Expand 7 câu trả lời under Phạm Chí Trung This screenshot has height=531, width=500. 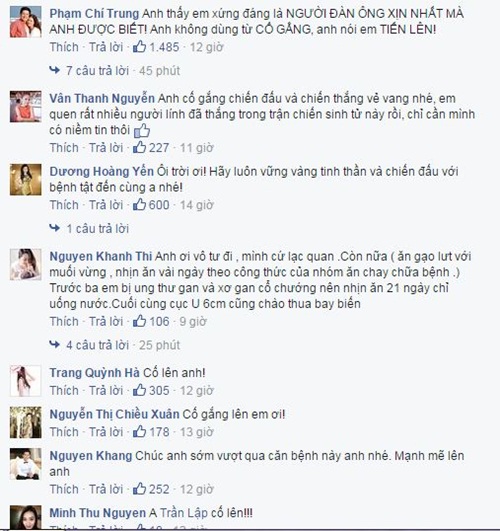(x=98, y=71)
